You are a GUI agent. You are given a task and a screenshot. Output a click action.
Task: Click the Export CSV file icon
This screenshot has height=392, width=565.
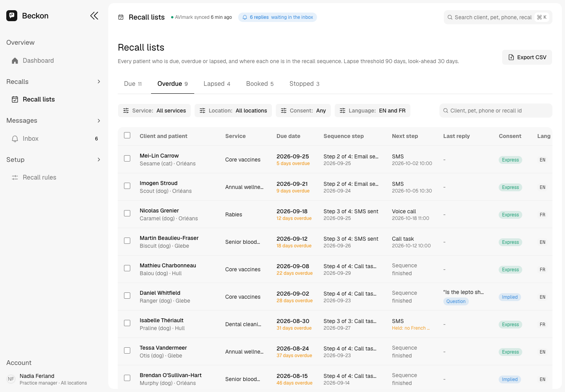point(511,57)
